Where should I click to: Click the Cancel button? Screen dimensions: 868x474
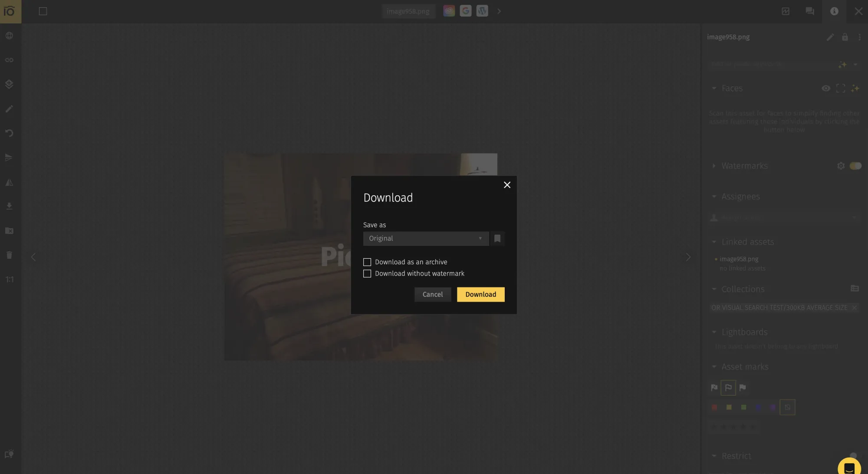433,294
